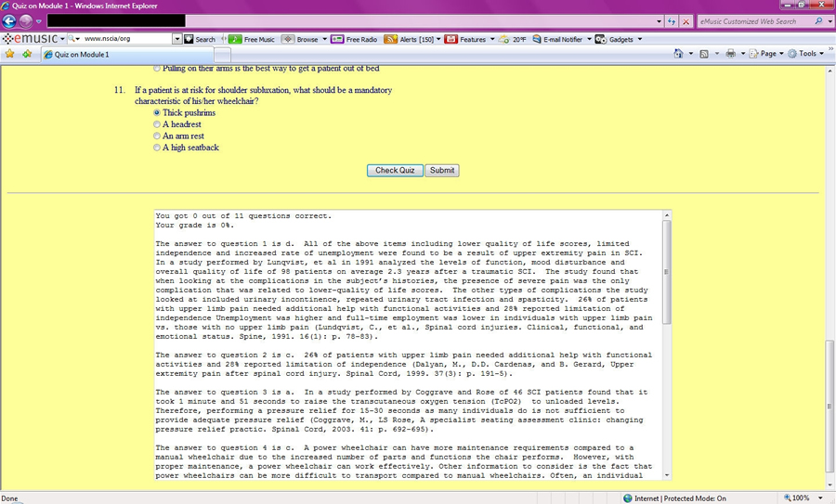
Task: Refresh the page with the refresh icon
Action: [672, 22]
